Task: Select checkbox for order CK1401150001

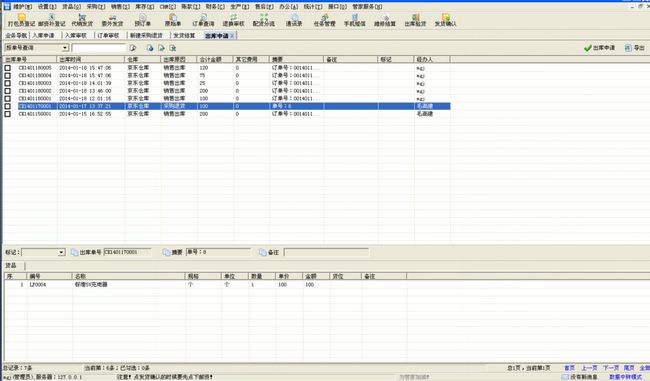Action: click(7, 114)
